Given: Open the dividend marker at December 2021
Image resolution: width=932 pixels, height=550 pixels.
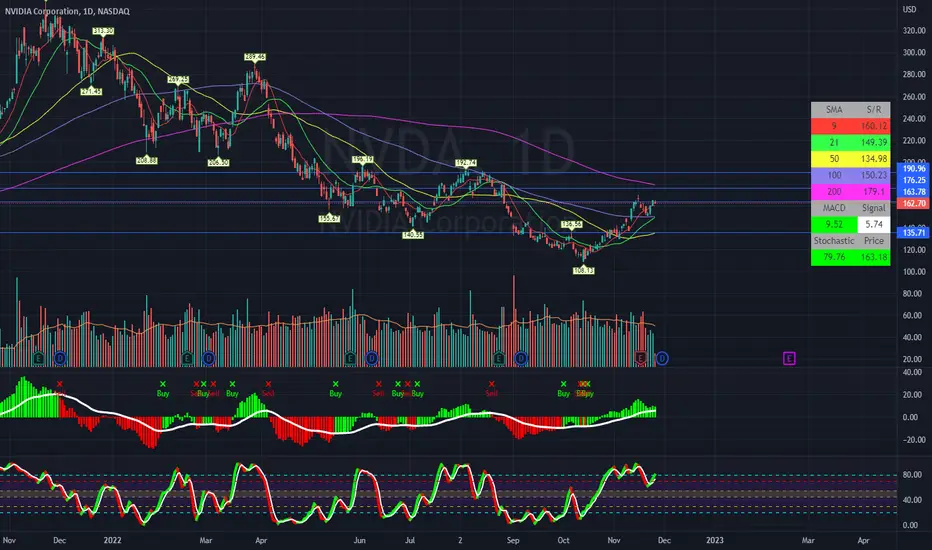Looking at the screenshot, I should click(60, 358).
